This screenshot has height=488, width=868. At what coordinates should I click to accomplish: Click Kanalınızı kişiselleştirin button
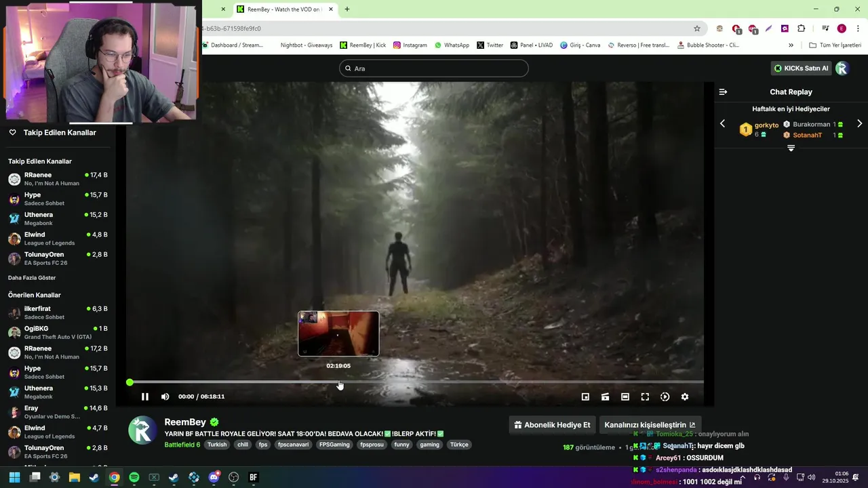pyautogui.click(x=650, y=425)
